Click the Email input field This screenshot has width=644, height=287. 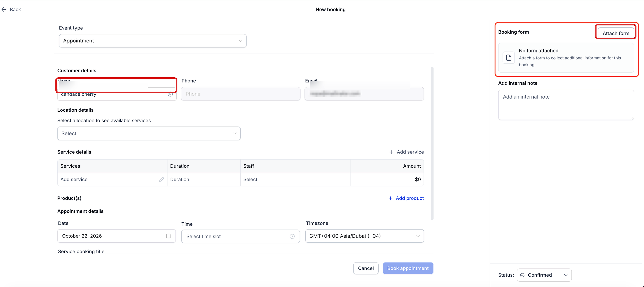point(364,94)
